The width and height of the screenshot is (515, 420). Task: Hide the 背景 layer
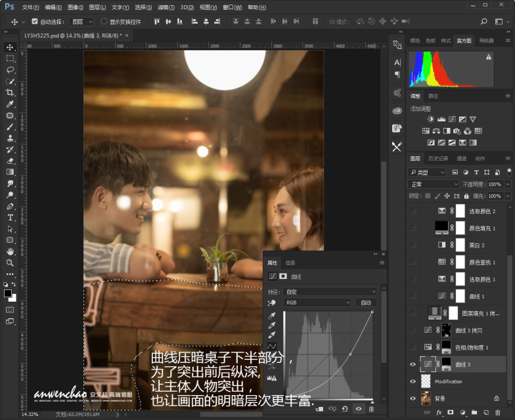point(413,398)
